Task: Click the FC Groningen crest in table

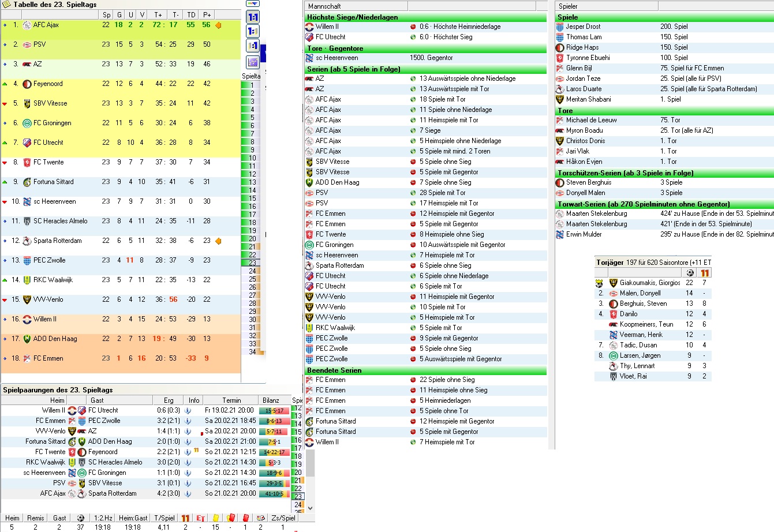Action: click(27, 123)
